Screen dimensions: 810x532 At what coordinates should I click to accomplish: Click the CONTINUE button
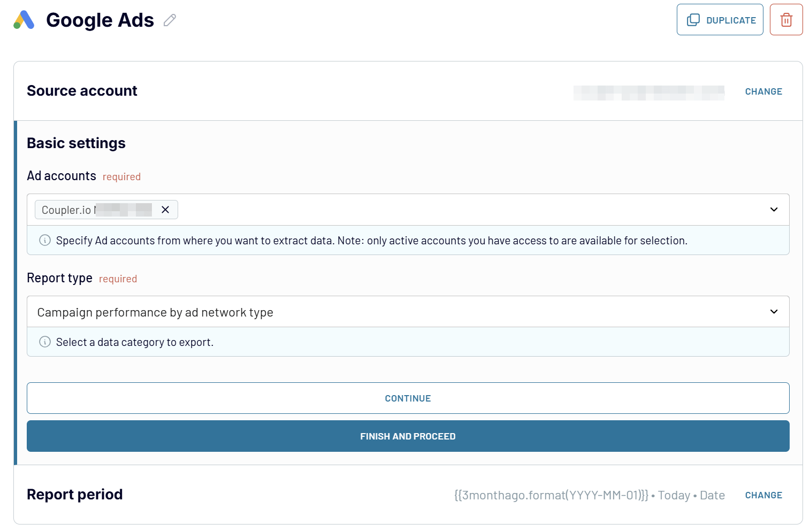coord(408,398)
